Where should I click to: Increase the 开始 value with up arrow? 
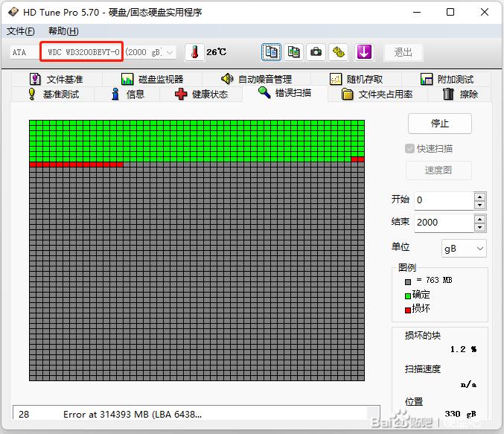pos(480,197)
